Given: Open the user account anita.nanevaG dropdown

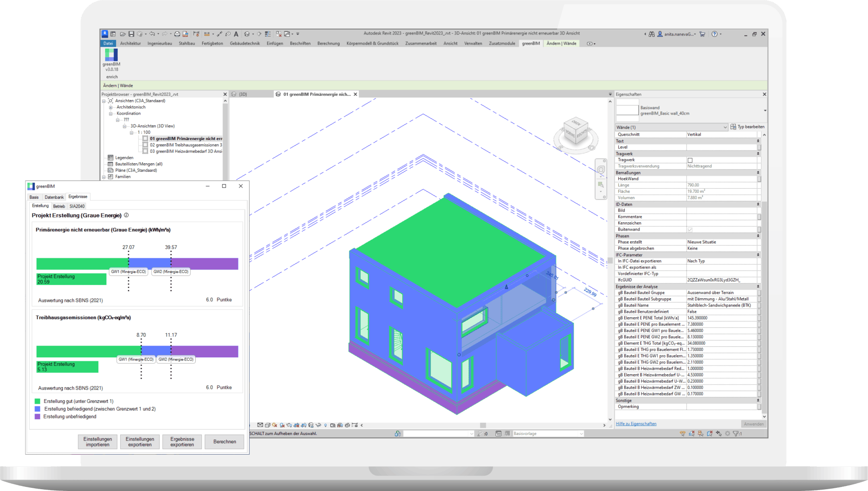Looking at the screenshot, I should tap(676, 34).
